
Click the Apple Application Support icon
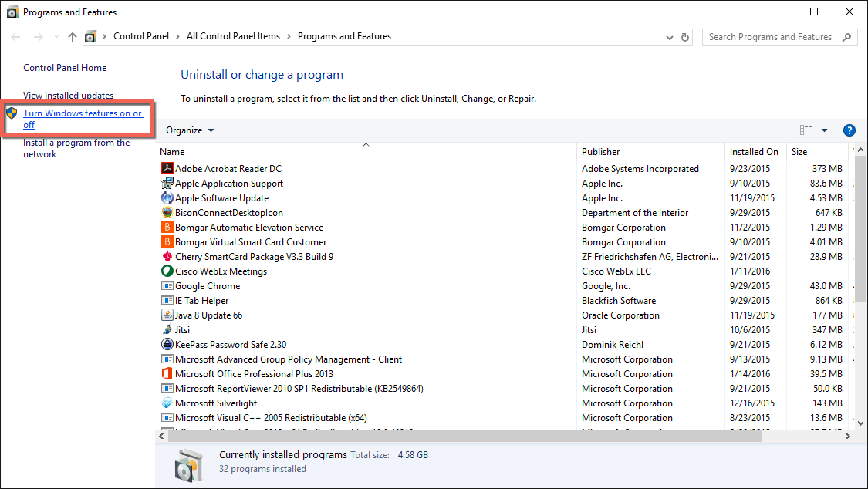[167, 183]
